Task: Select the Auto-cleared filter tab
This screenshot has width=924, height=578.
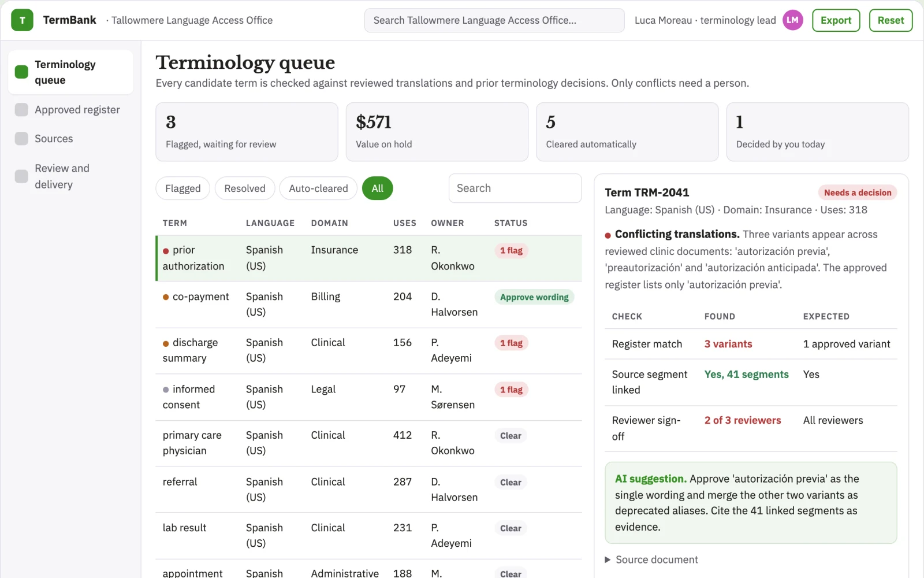Action: pos(318,188)
